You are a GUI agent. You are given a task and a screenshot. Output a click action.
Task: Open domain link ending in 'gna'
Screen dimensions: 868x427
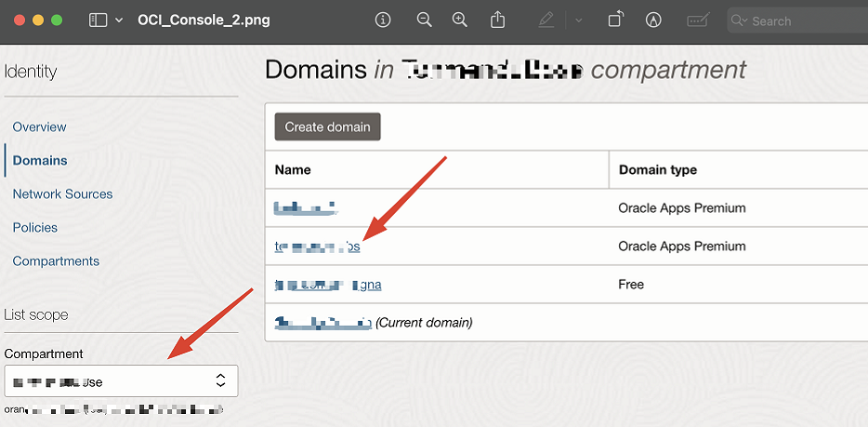pos(328,285)
